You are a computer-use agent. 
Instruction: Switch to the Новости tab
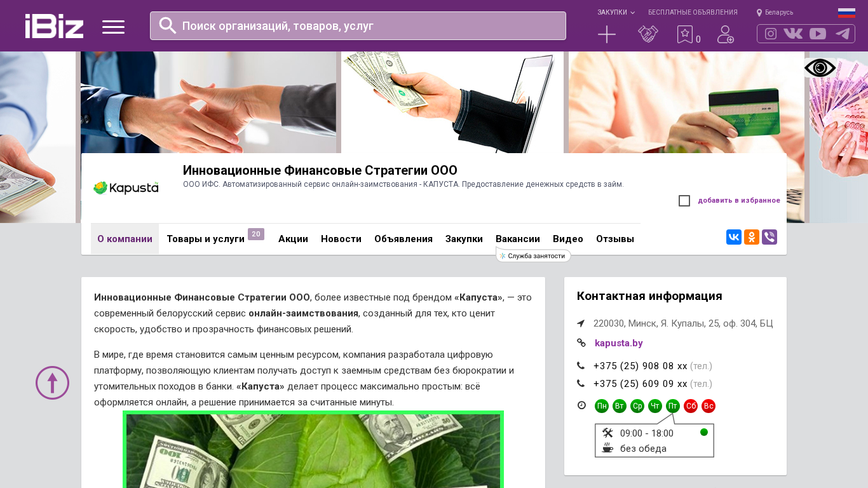point(341,239)
